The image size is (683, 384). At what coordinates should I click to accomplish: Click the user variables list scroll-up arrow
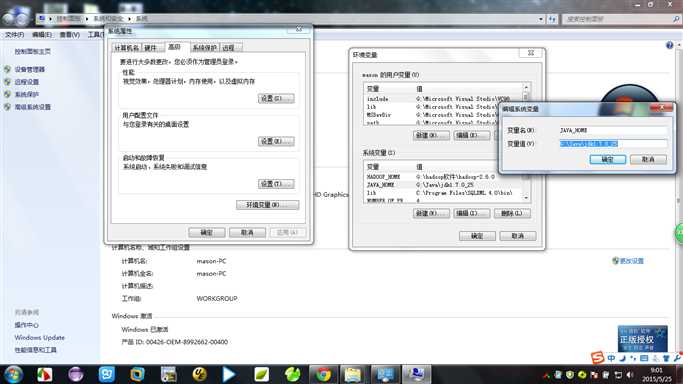tap(526, 88)
